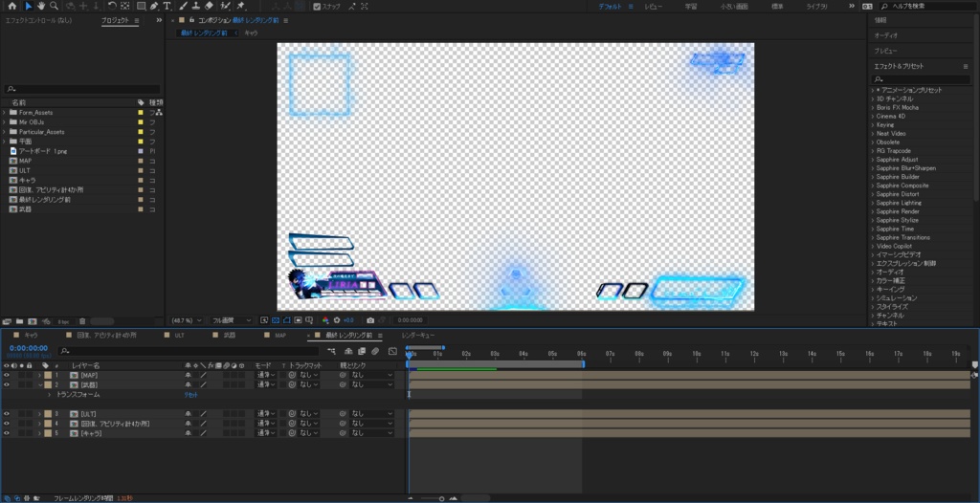Take a snapshot with the camera icon

[x=370, y=320]
